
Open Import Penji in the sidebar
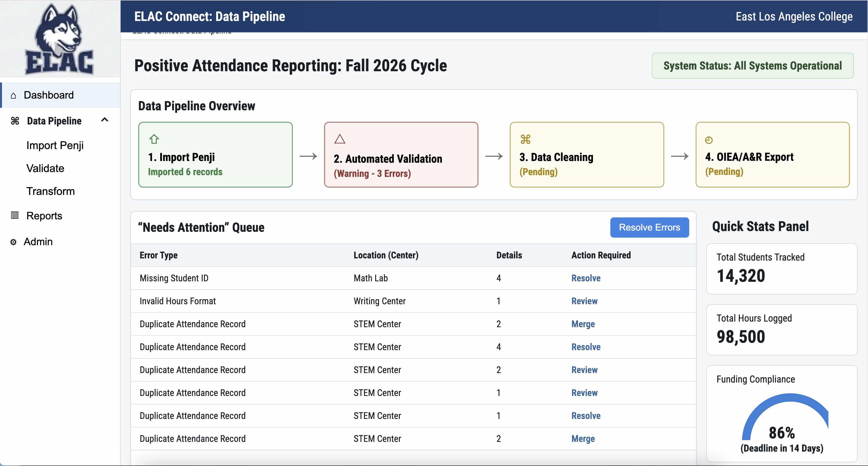pyautogui.click(x=55, y=145)
